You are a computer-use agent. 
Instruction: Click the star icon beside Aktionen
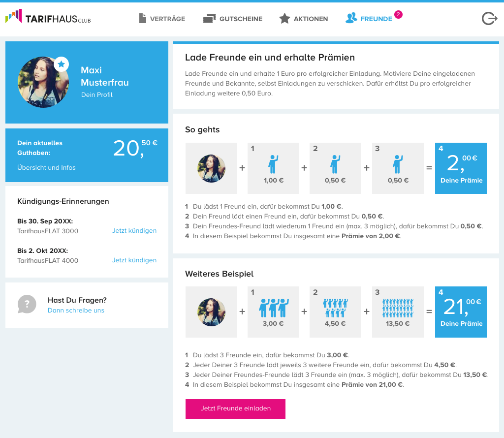pos(284,19)
